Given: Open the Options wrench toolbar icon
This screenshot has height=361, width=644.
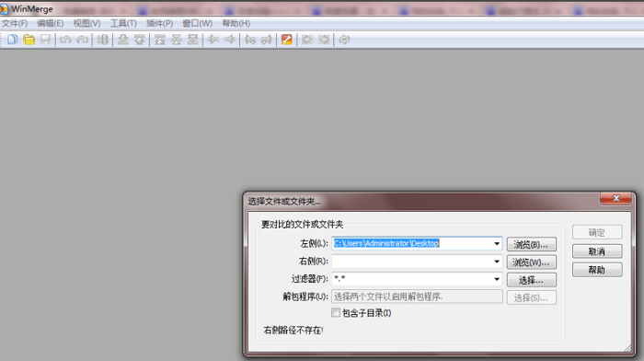Looking at the screenshot, I should click(287, 40).
